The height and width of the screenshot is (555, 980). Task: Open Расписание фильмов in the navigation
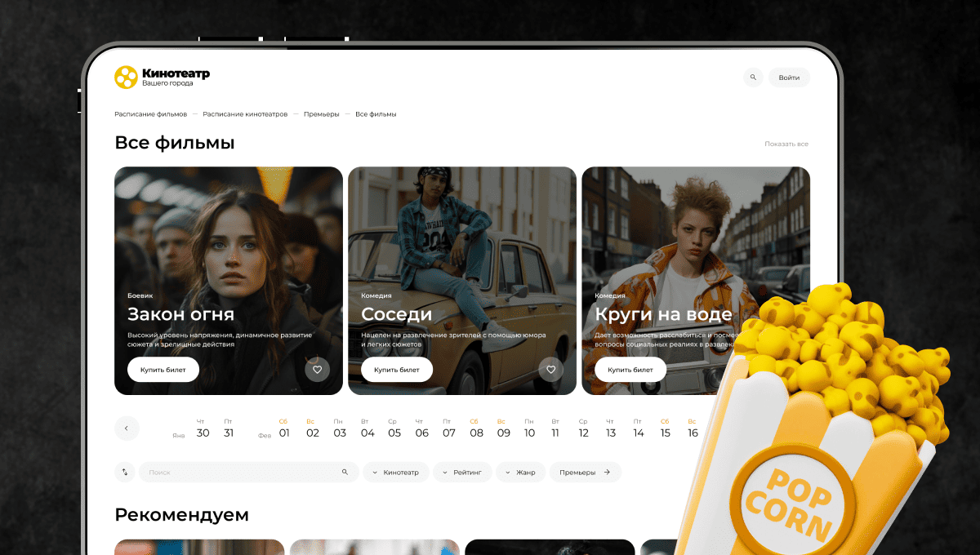click(x=150, y=114)
